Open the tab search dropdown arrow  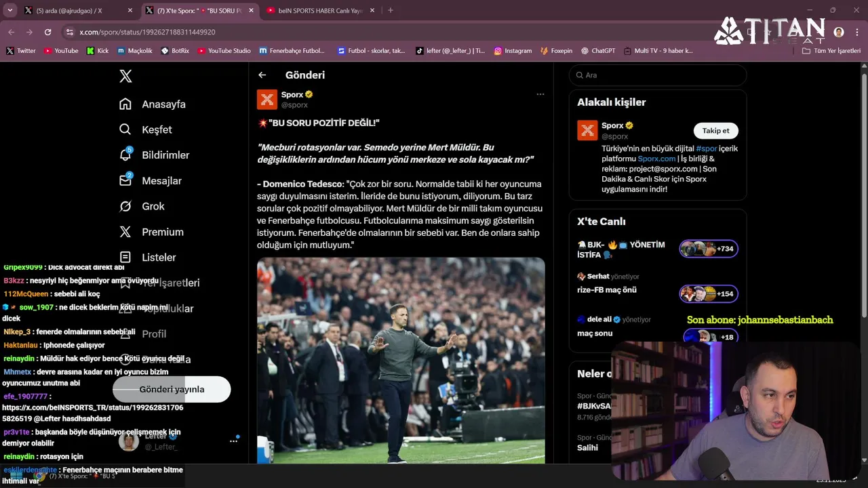click(9, 10)
